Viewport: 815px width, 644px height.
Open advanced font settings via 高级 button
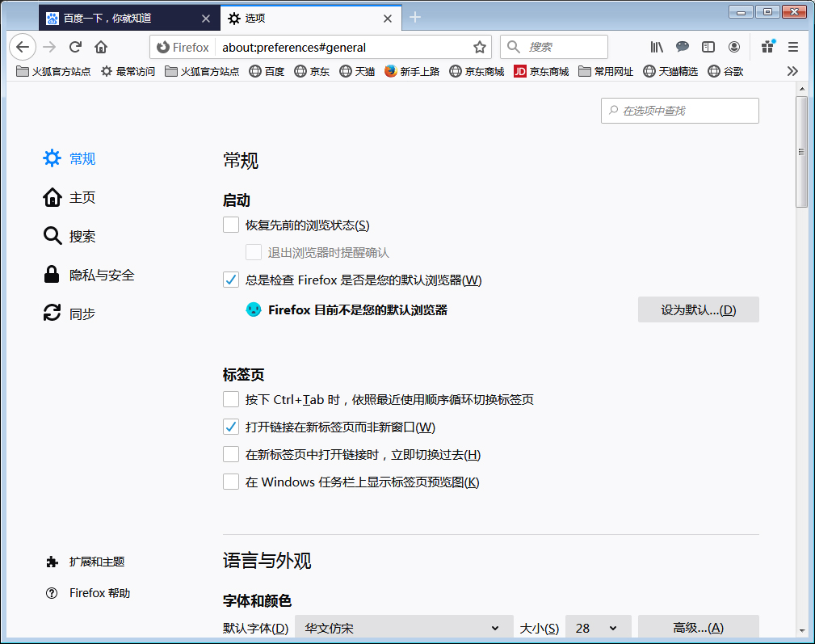tap(698, 627)
